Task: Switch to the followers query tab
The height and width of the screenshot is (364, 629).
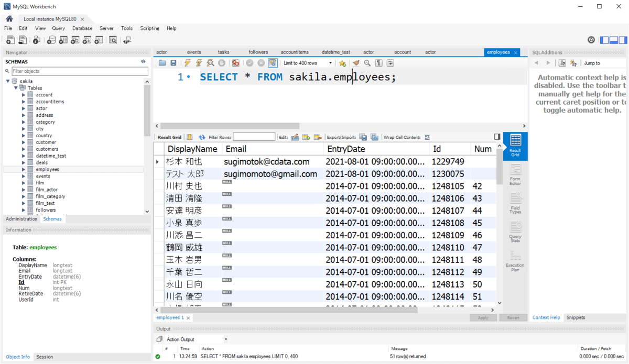Action: tap(258, 52)
